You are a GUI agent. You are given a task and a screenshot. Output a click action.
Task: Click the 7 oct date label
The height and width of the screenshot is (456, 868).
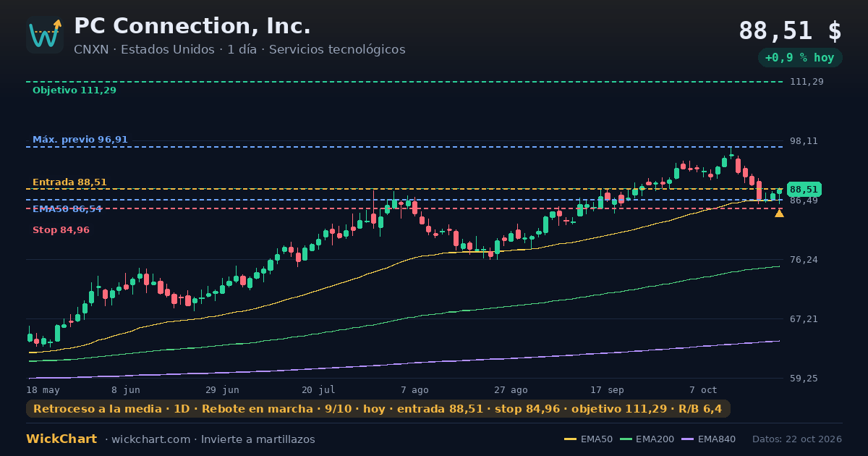(x=703, y=390)
